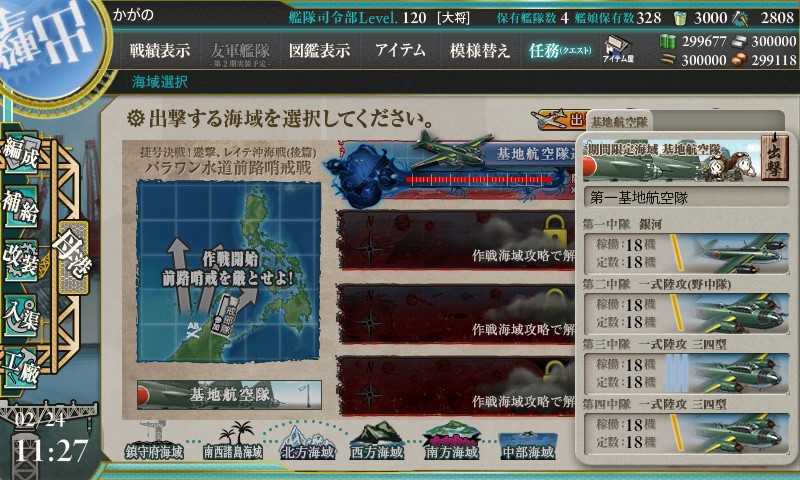Return to 母港 home port button
Image resolution: width=800 pixels, height=480 pixels.
(73, 256)
